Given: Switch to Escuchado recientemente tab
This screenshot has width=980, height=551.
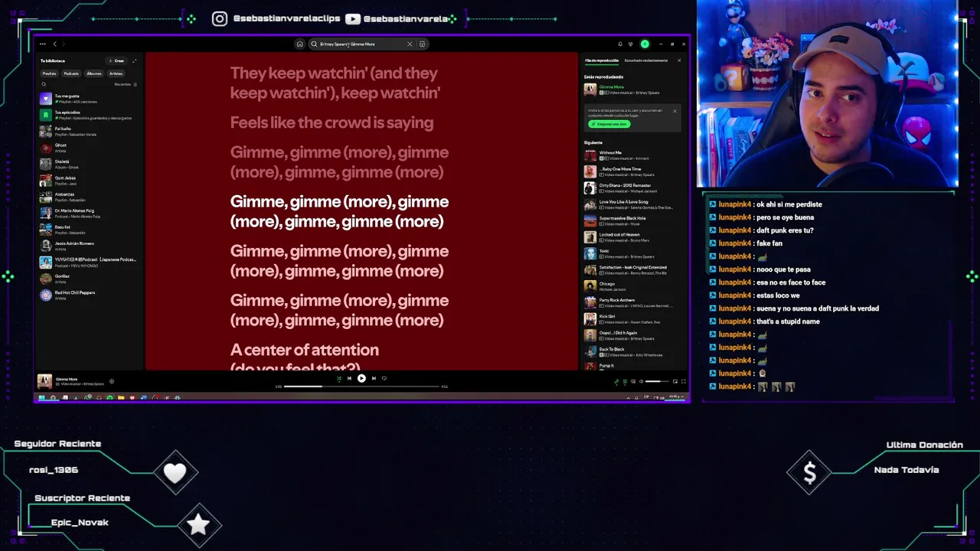Looking at the screenshot, I should (646, 60).
